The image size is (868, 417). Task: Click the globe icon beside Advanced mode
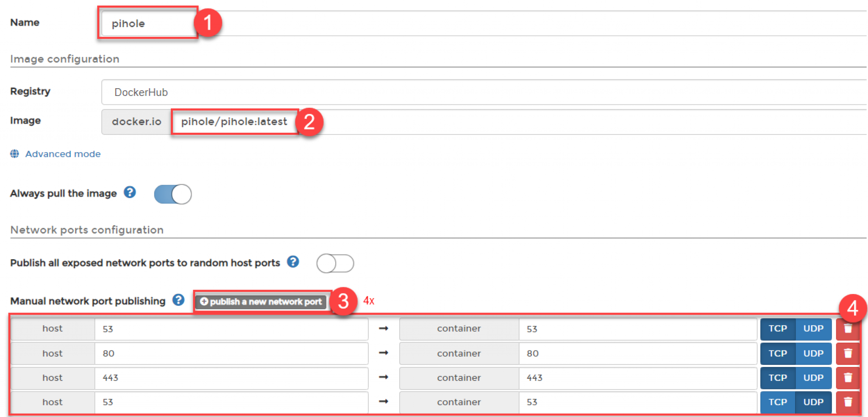(x=14, y=154)
